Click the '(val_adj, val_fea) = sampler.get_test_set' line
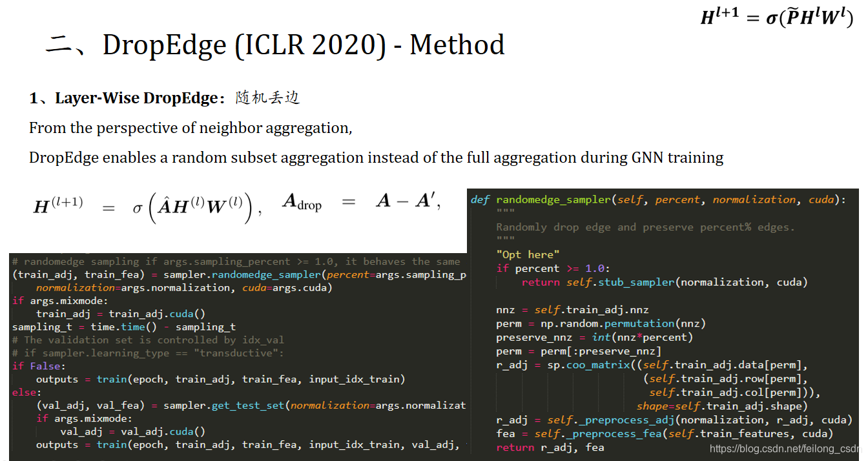Screen dimensions: 868x461 (x=251, y=405)
